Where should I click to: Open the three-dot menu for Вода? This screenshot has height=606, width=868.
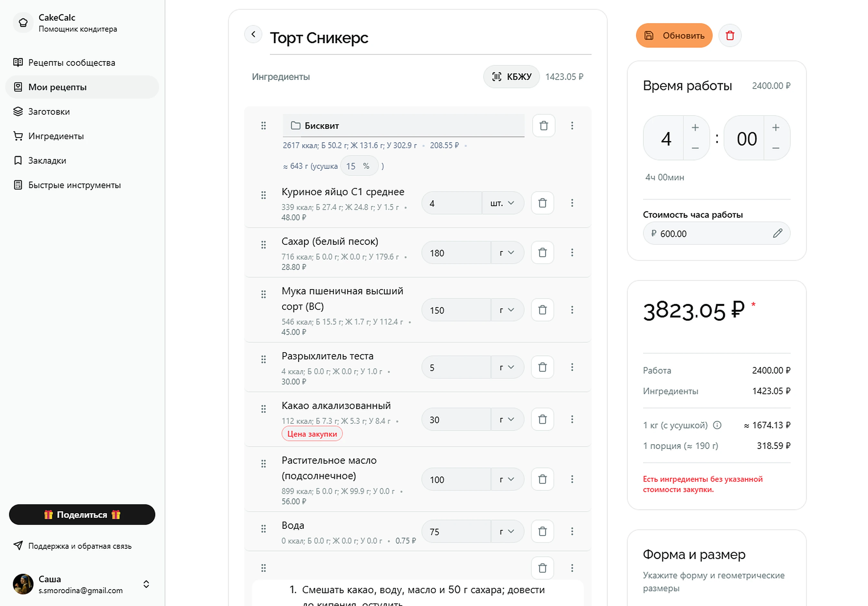coord(572,531)
